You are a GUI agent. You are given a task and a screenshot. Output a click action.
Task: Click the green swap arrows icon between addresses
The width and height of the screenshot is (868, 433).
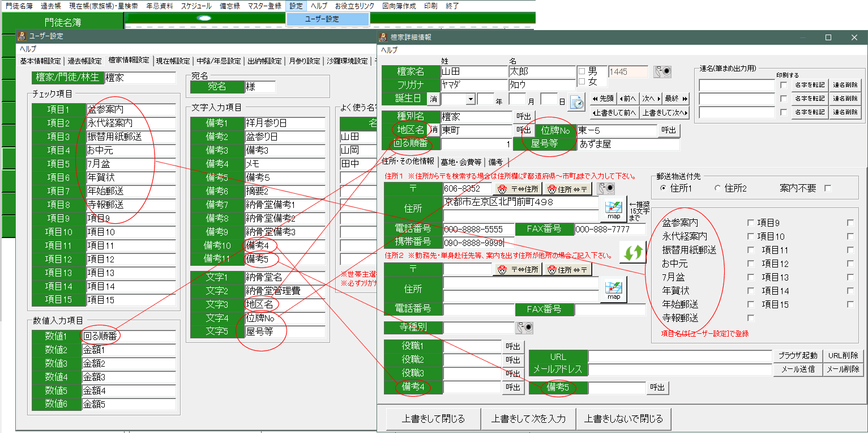pyautogui.click(x=632, y=253)
